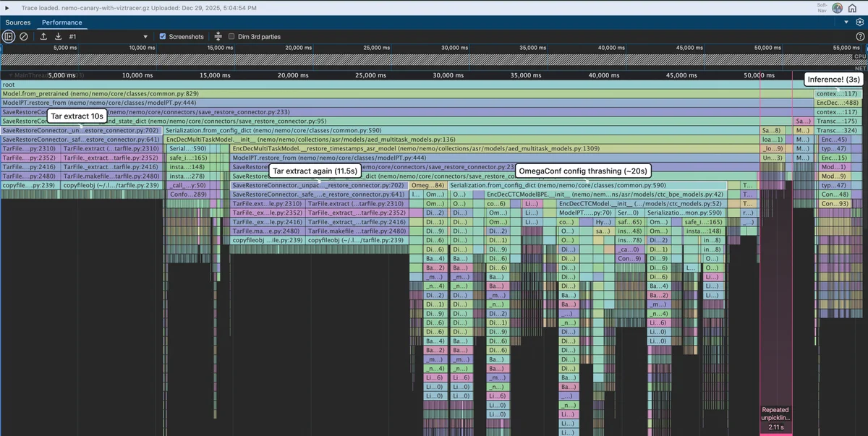The width and height of the screenshot is (868, 436).
Task: Click the NET label in the overview strip
Action: point(860,68)
